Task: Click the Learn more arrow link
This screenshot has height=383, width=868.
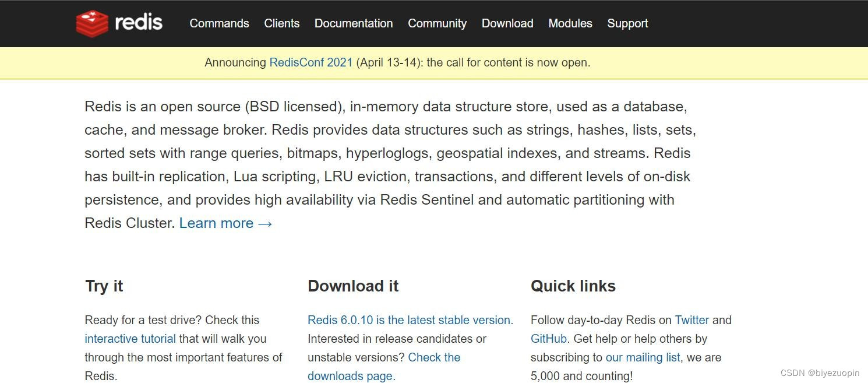Action: point(226,223)
